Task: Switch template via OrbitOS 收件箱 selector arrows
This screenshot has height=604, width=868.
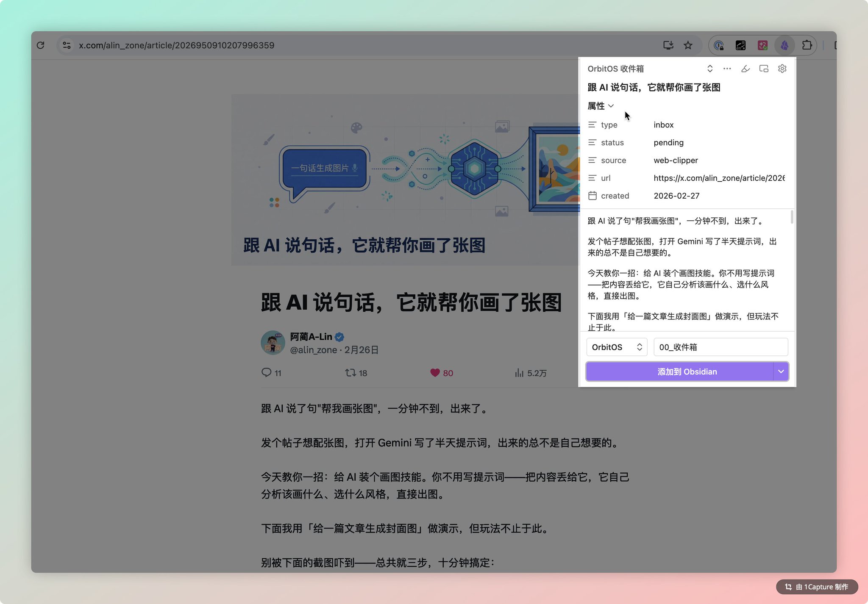Action: coord(710,69)
